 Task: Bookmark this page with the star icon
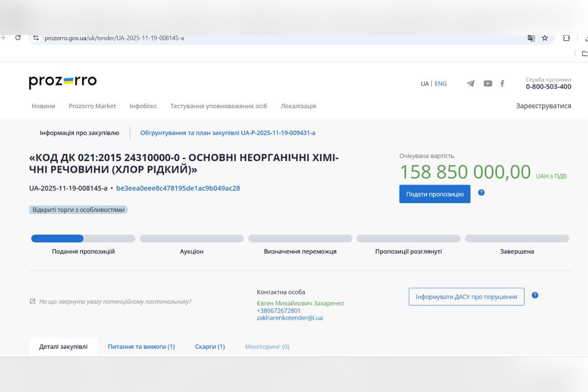click(x=545, y=37)
